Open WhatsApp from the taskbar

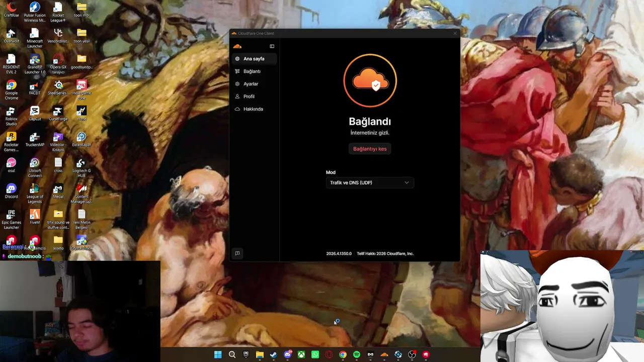[x=315, y=354]
